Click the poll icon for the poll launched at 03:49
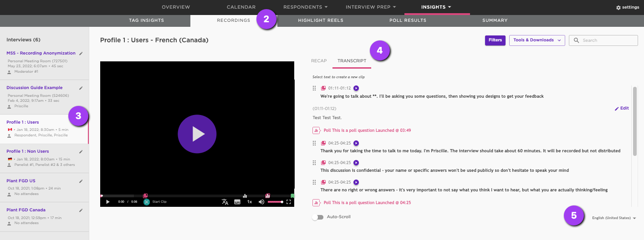The height and width of the screenshot is (240, 644). click(316, 130)
